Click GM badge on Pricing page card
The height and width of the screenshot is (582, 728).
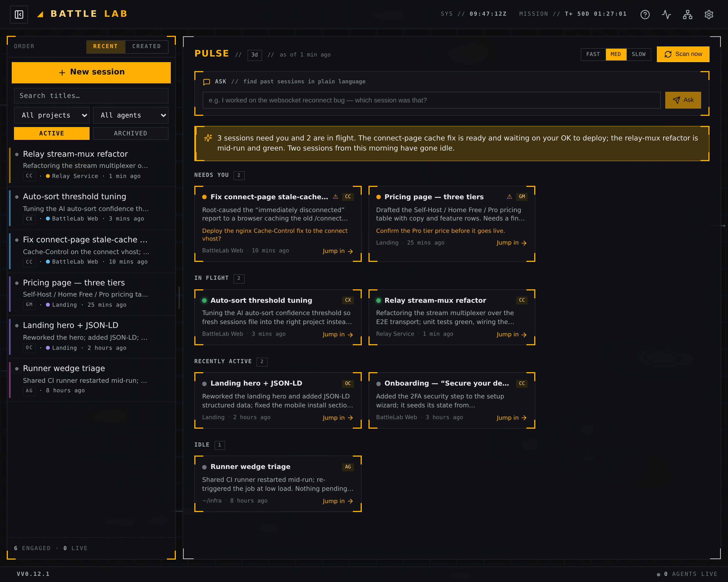pos(522,197)
